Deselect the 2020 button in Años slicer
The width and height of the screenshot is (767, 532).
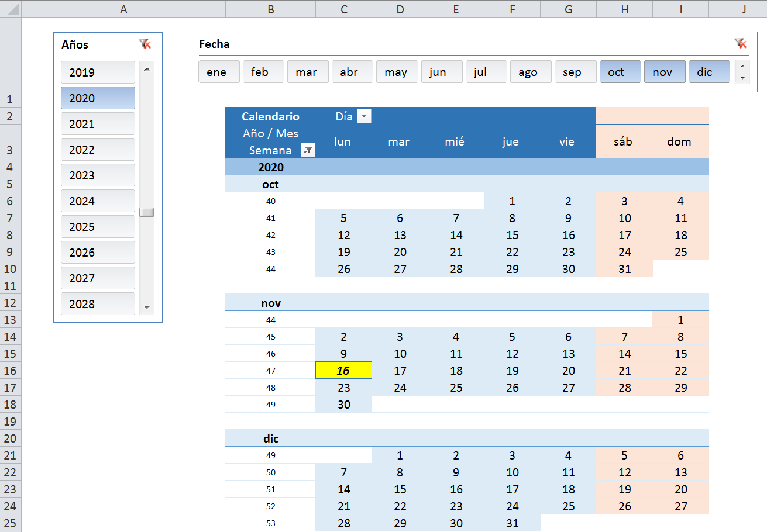[98, 98]
